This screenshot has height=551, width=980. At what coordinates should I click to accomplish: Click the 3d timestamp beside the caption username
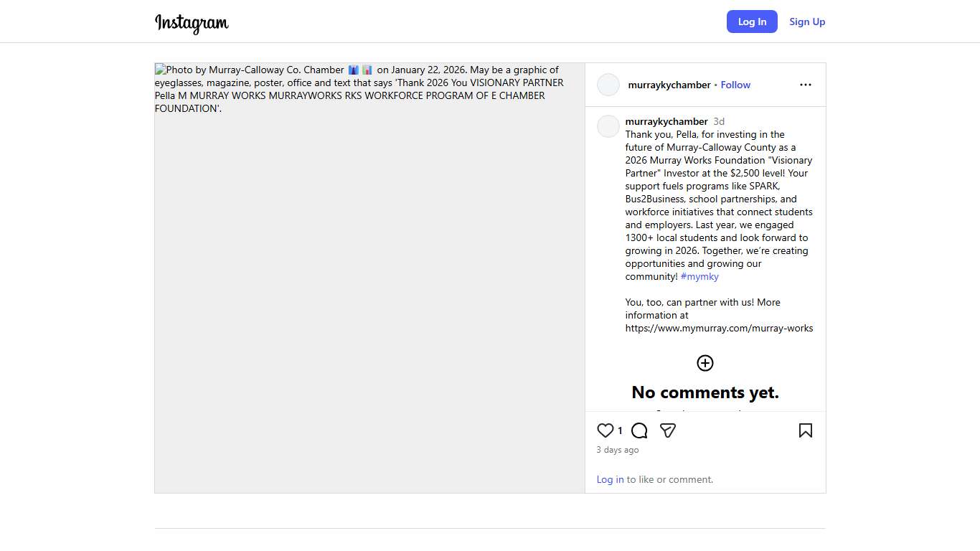(719, 121)
